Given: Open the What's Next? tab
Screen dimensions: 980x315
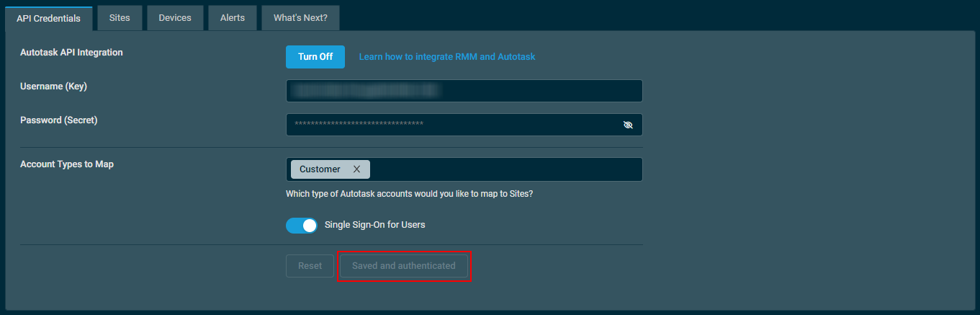Looking at the screenshot, I should [300, 18].
